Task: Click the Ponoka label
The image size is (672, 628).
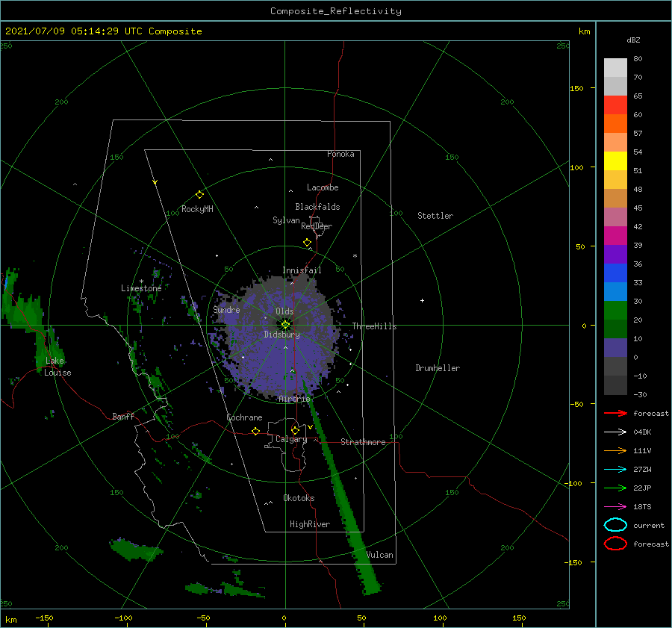Action: point(340,154)
